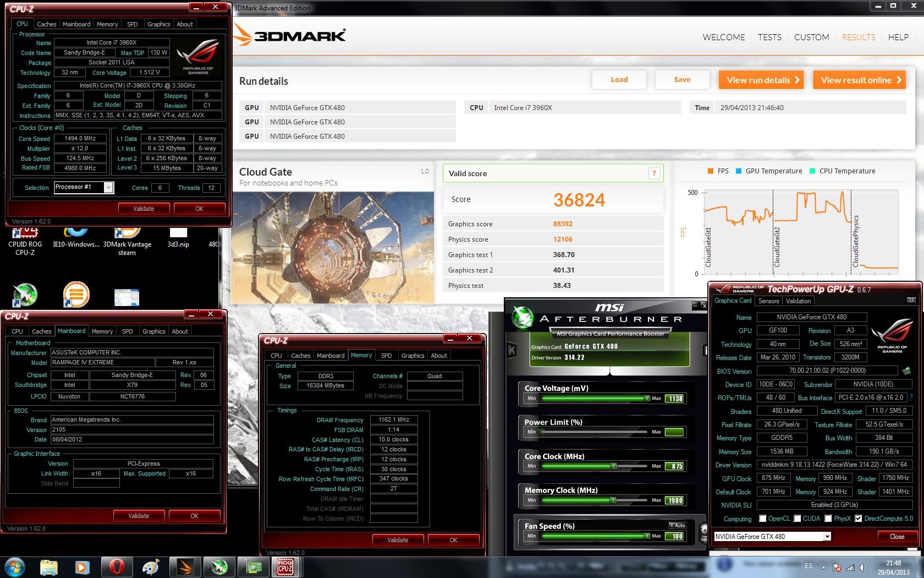
Task: Switch to GPU-Z taskbar icon
Action: [253, 566]
